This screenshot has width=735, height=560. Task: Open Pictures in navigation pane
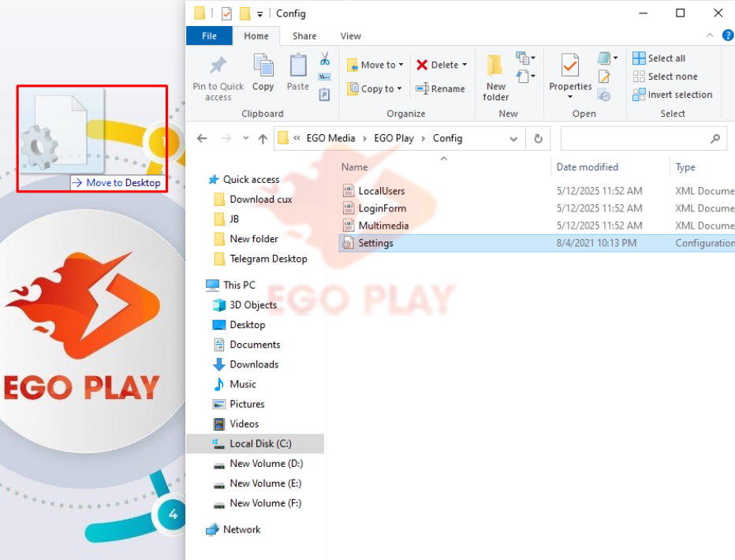coord(247,404)
